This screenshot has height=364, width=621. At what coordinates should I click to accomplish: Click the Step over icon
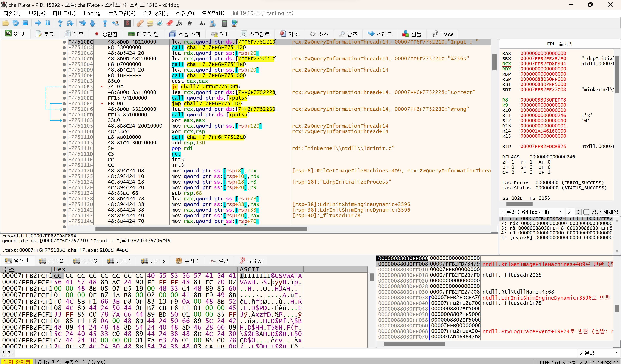tap(70, 23)
